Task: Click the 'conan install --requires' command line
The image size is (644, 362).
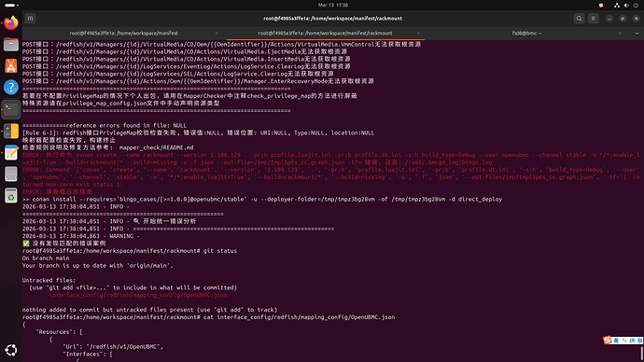Action: (262, 199)
